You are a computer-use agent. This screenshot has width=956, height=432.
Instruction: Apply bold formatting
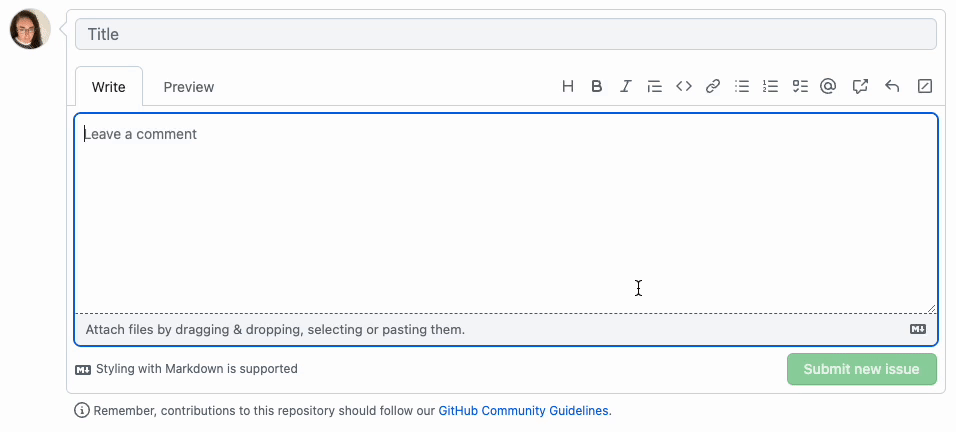597,87
